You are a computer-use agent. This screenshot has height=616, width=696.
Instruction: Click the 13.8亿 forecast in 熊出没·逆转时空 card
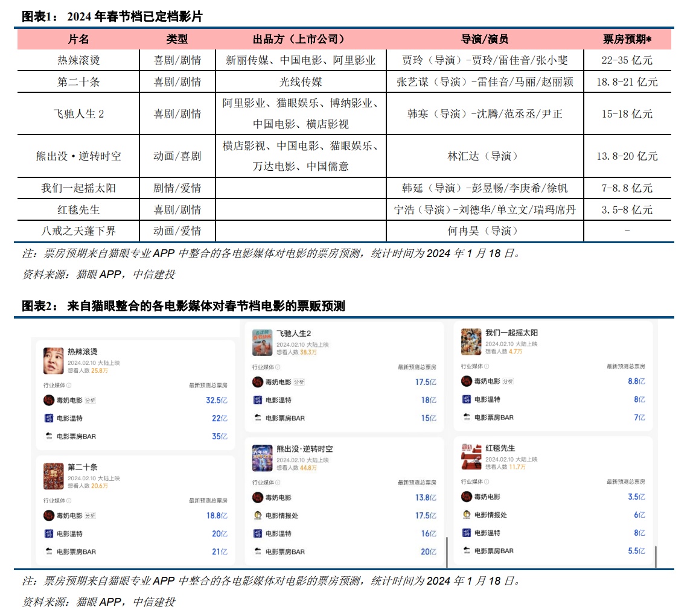pos(426,498)
